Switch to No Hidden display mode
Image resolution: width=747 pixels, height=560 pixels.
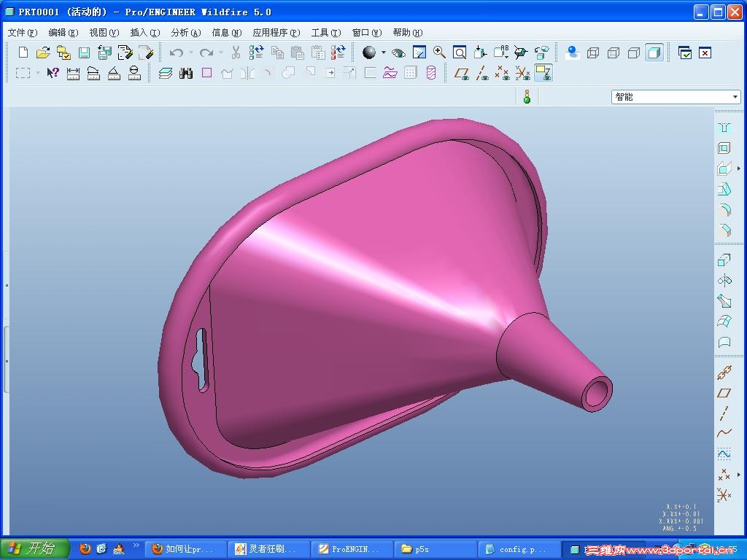pyautogui.click(x=634, y=52)
